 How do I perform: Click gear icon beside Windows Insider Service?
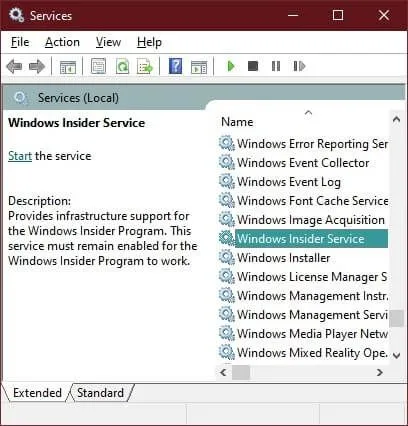(227, 238)
